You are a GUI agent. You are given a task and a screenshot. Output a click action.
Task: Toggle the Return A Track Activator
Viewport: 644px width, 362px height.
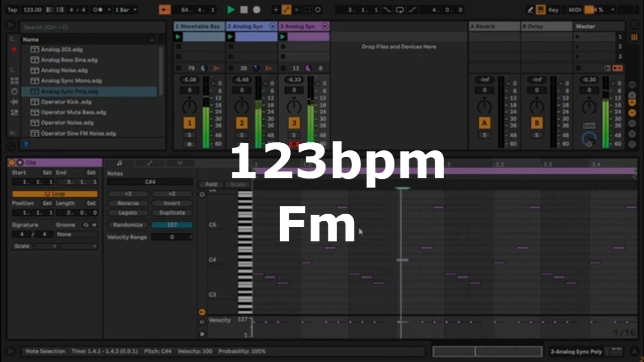(485, 123)
